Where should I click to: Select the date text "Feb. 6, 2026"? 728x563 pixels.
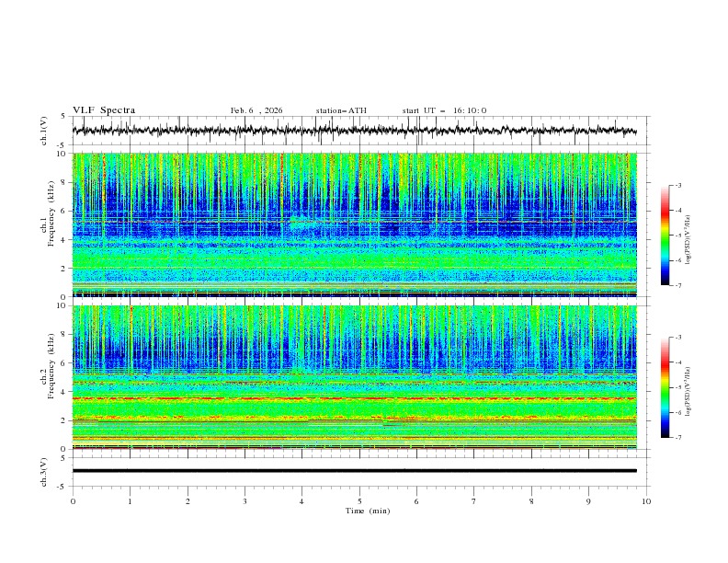click(256, 110)
